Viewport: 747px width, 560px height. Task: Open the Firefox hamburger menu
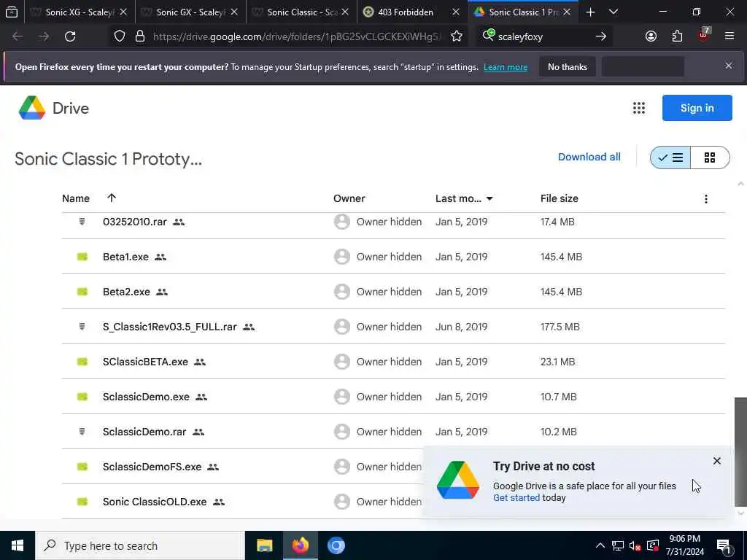729,36
